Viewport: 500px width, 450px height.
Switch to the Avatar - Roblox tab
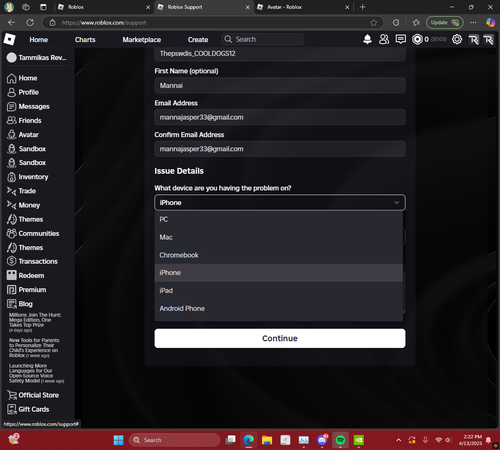[303, 7]
